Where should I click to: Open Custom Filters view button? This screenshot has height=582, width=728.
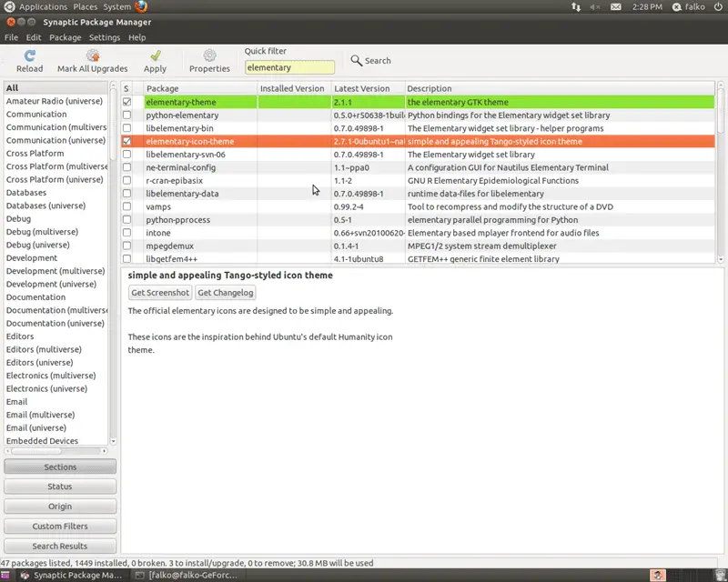[60, 527]
